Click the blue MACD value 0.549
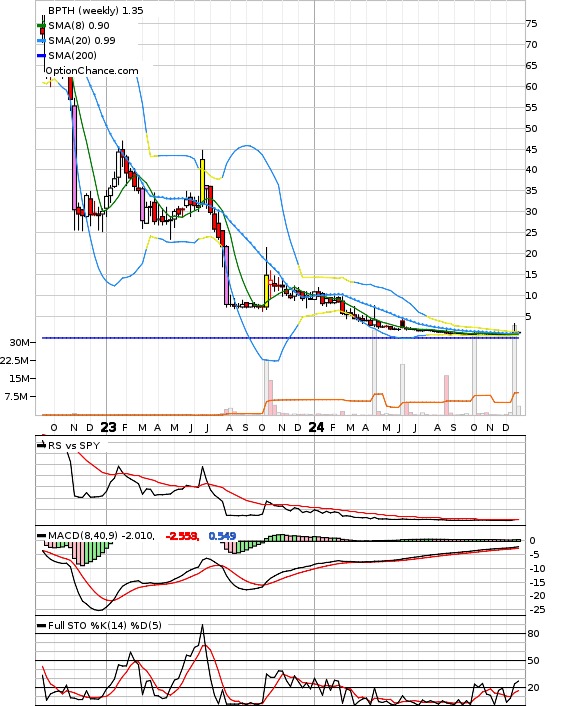This screenshot has height=706, width=566. [x=222, y=536]
